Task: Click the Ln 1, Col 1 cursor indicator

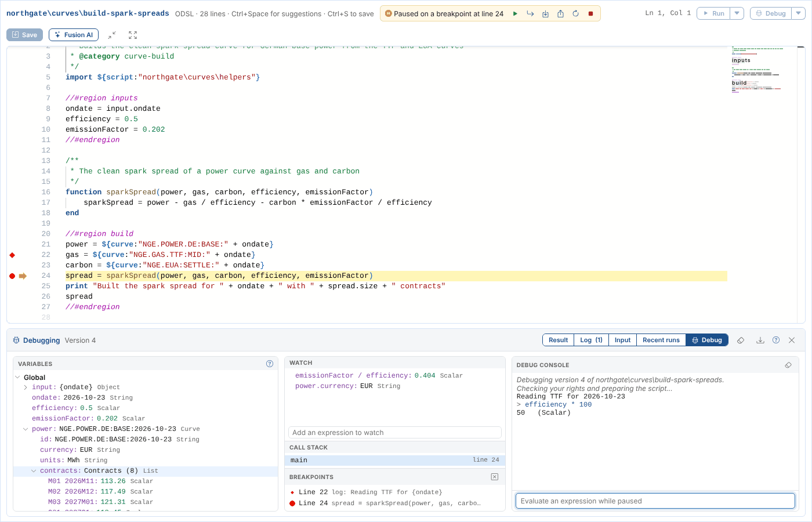Action: (668, 13)
